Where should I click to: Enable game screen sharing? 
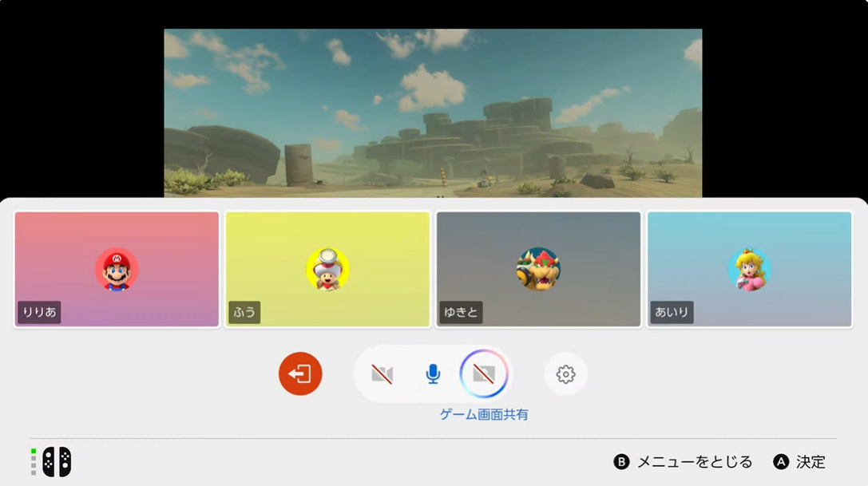tap(484, 374)
